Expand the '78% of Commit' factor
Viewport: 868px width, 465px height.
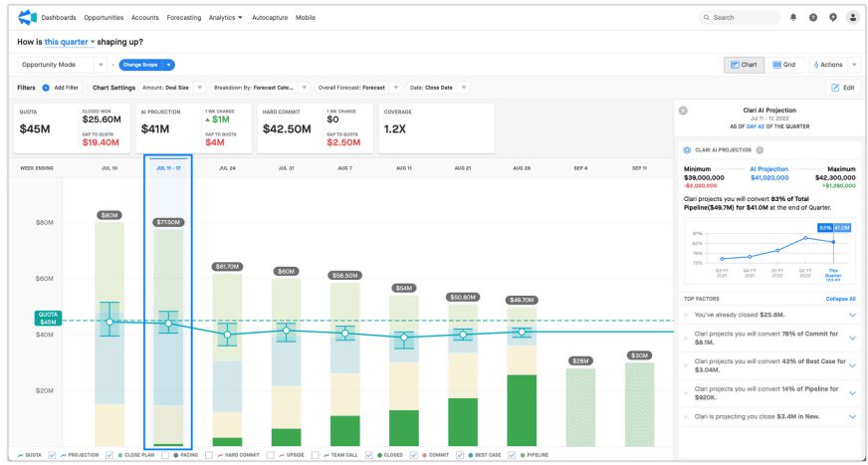coord(852,339)
